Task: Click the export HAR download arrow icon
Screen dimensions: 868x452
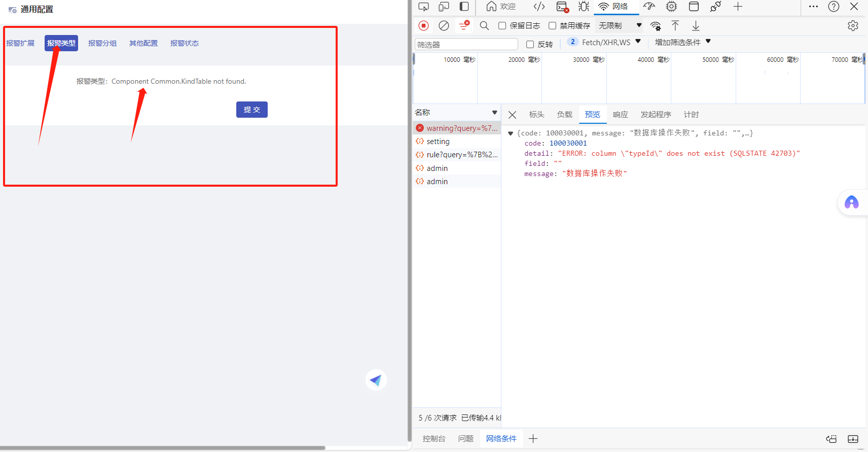Action: click(696, 26)
